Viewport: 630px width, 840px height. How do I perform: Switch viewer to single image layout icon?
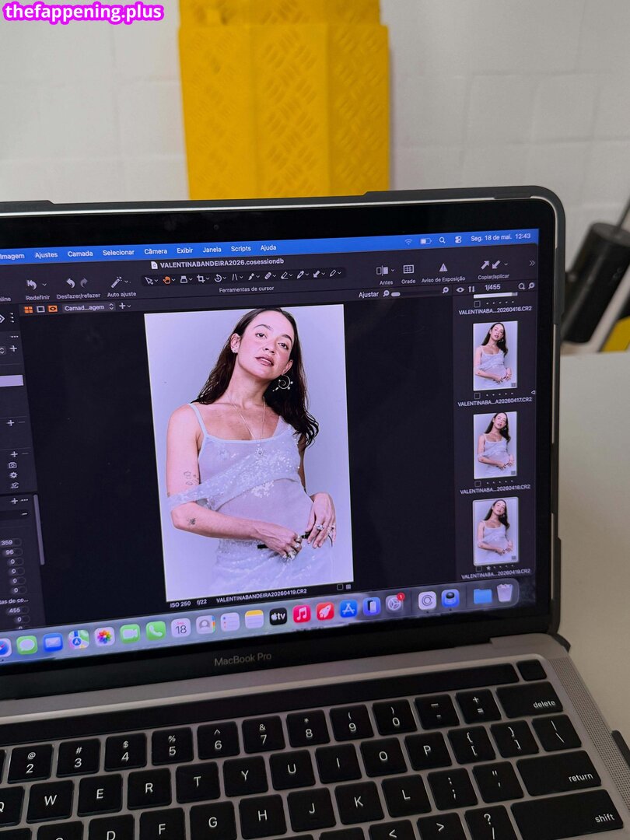(x=40, y=309)
